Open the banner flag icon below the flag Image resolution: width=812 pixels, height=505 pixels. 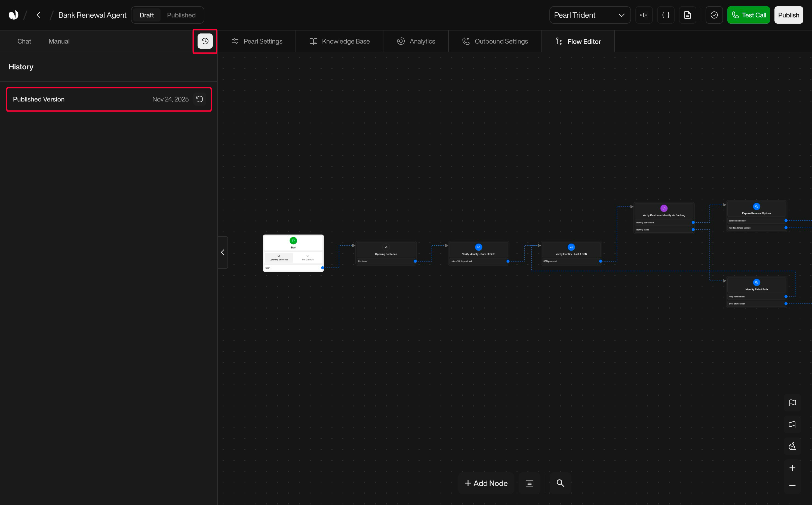(x=792, y=424)
